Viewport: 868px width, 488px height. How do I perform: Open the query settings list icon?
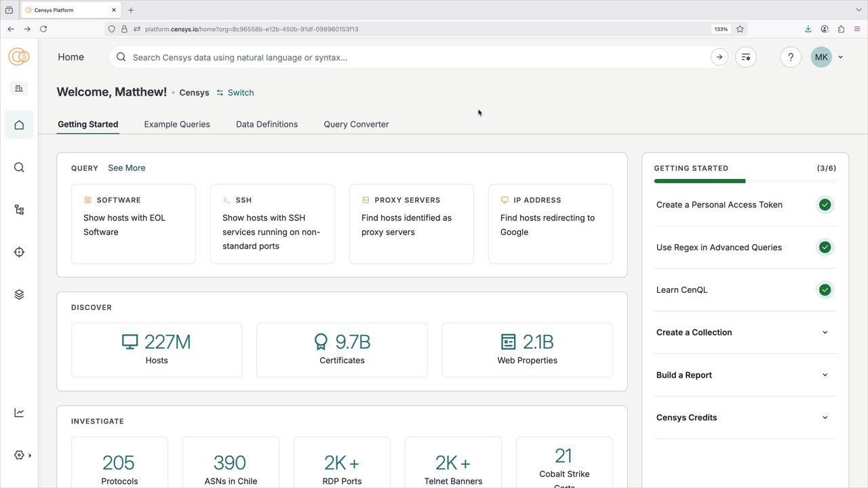[x=746, y=57]
